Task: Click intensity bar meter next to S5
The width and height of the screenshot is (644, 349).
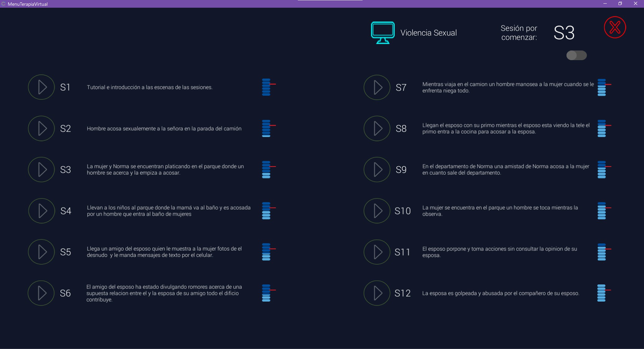Action: [267, 252]
